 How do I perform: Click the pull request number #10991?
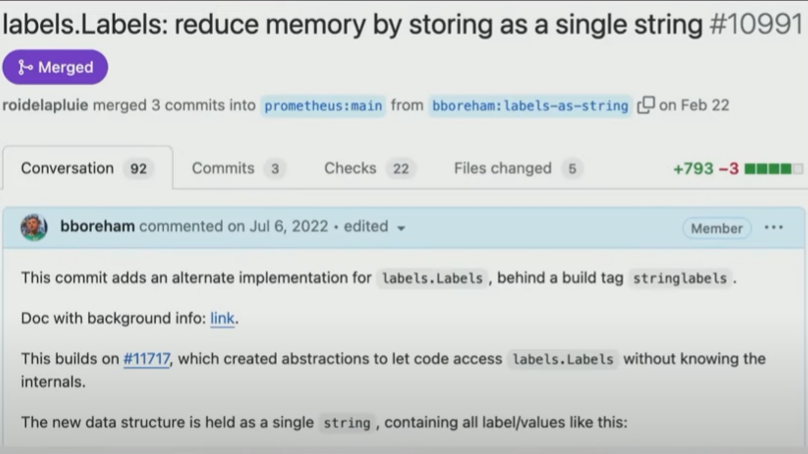(756, 24)
